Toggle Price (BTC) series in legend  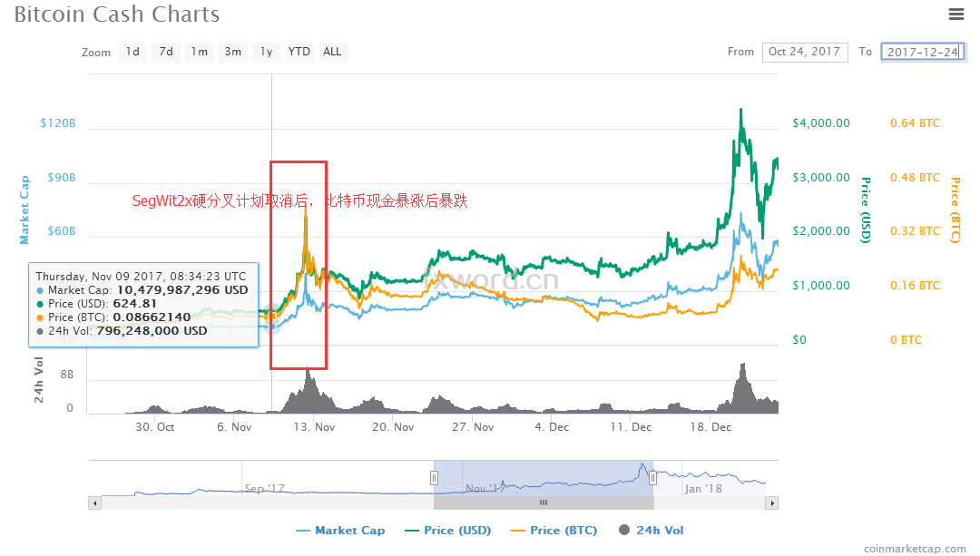(554, 531)
